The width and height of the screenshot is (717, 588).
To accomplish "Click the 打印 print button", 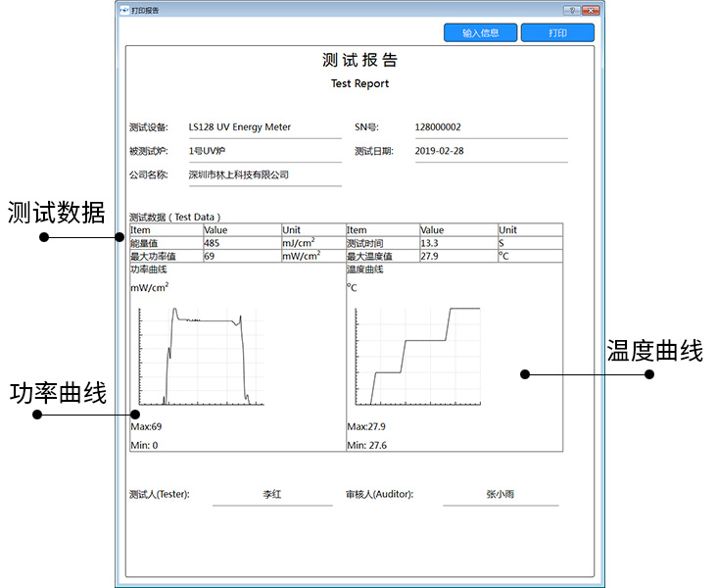I will 557,33.
